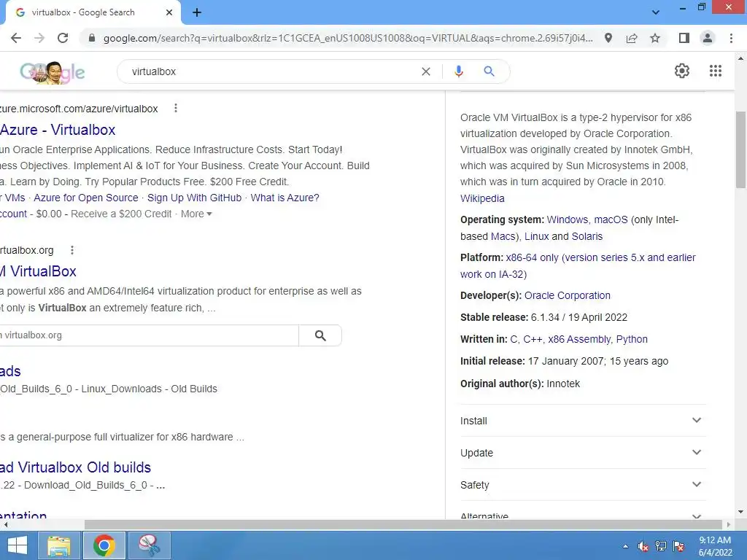Open the macOS link
This screenshot has height=560, width=747.
click(611, 219)
